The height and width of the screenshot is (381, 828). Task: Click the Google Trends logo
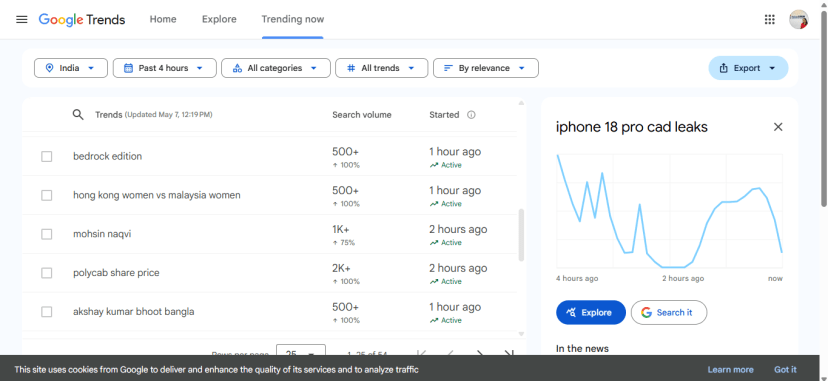click(82, 20)
